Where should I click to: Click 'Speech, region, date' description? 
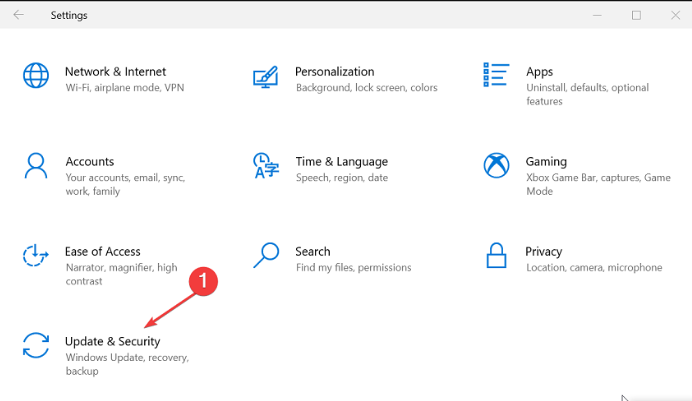(x=342, y=177)
